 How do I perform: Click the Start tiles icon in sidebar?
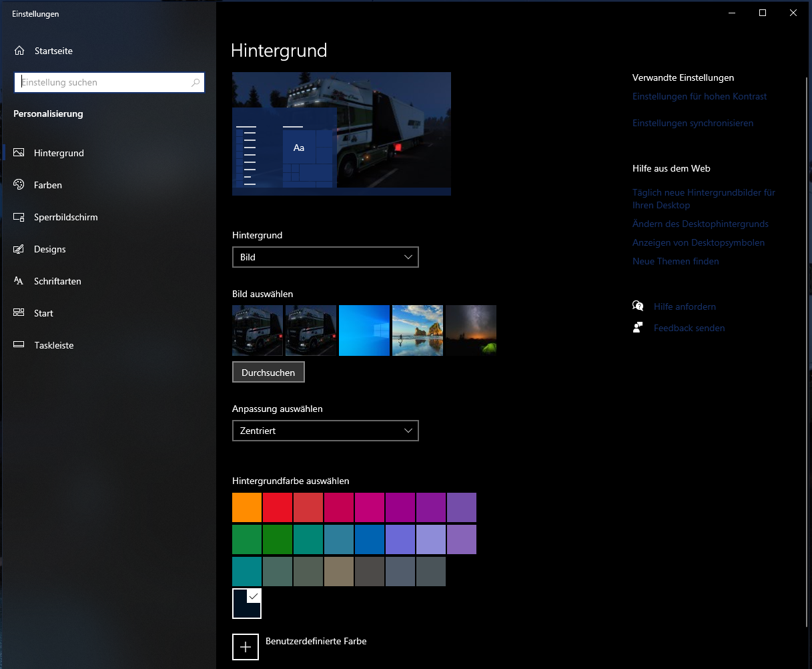(x=19, y=313)
